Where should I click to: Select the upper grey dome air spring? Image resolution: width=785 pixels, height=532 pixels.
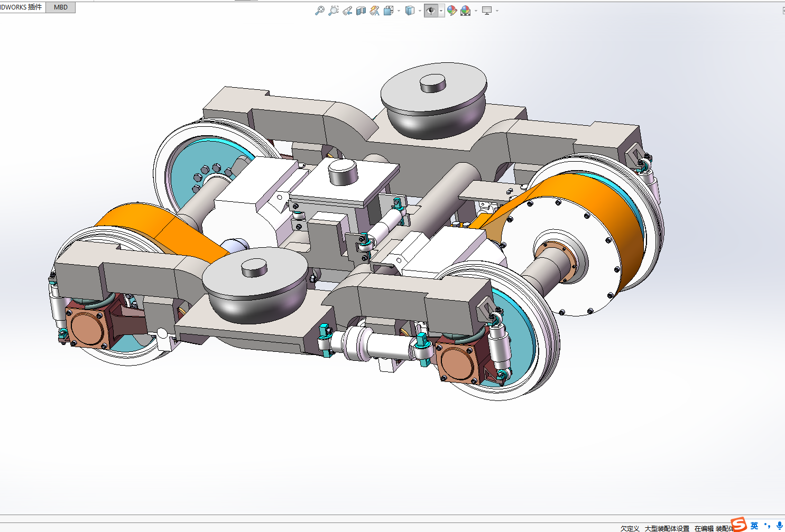(433, 100)
